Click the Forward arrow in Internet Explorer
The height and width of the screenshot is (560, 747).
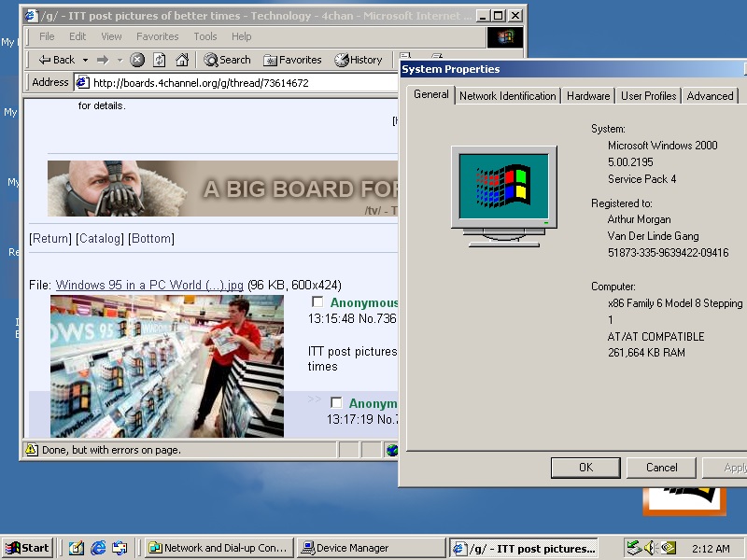[x=103, y=60]
